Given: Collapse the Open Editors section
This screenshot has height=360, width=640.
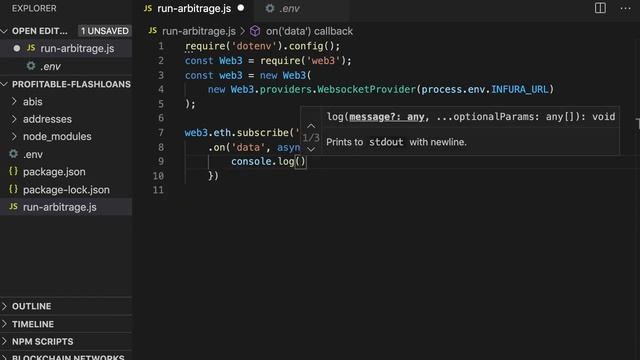Looking at the screenshot, I should [4, 31].
